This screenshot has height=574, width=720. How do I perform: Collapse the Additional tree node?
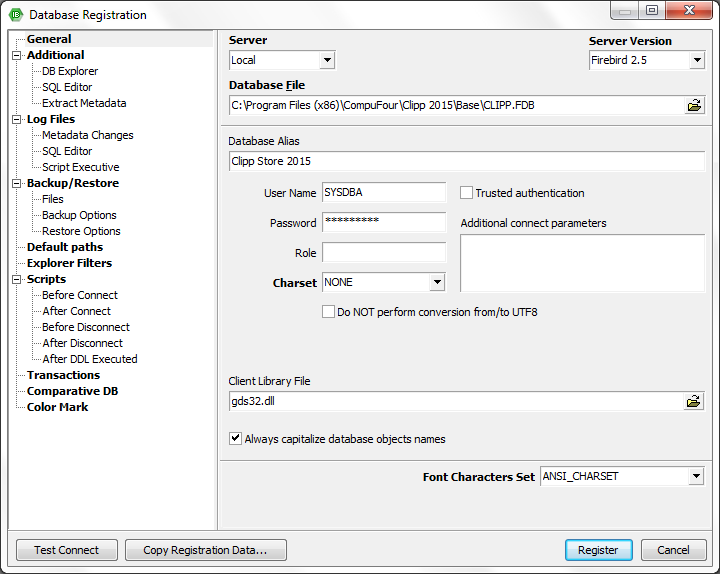click(16, 56)
